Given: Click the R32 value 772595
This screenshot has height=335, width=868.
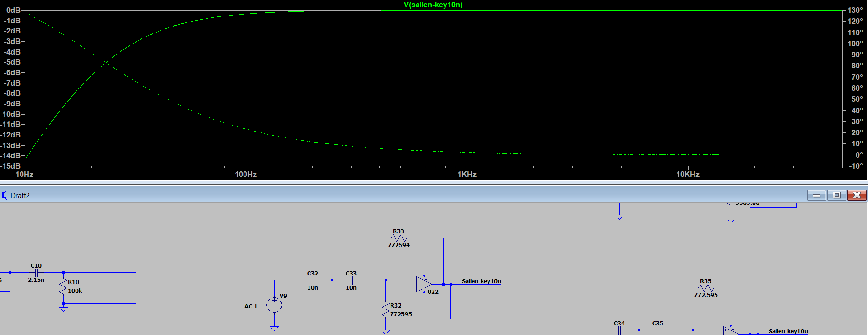Looking at the screenshot, I should tap(401, 314).
